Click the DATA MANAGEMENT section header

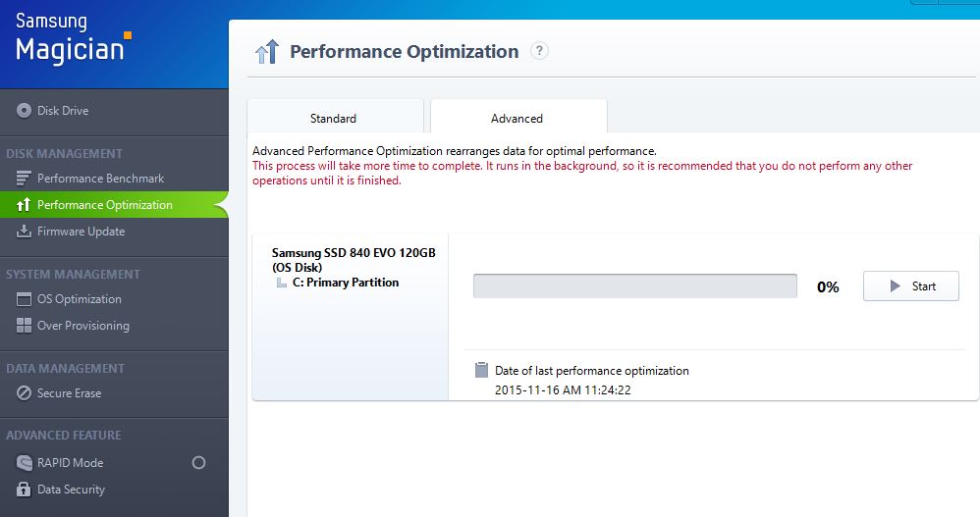point(65,369)
